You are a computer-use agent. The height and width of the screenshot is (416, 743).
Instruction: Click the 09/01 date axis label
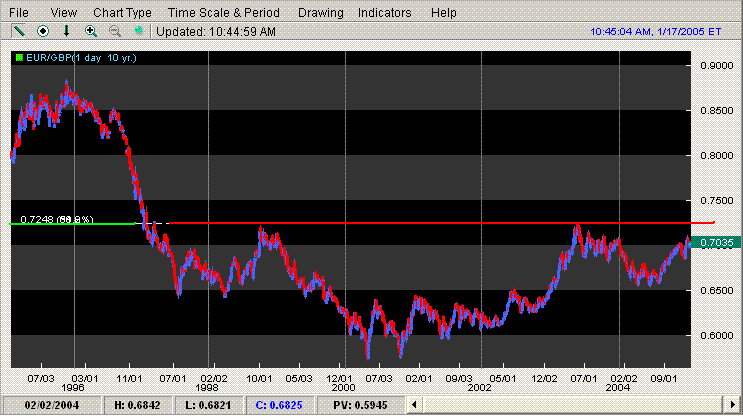pos(663,379)
